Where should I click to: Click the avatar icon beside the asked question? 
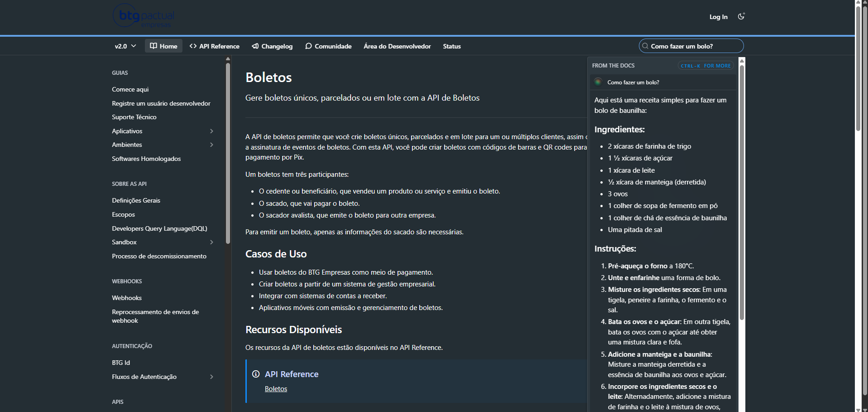click(x=598, y=82)
